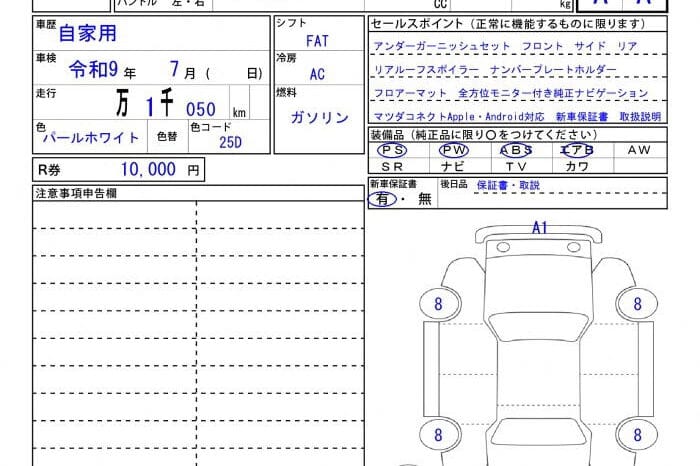Mark the ナビ equipment option

click(x=452, y=166)
